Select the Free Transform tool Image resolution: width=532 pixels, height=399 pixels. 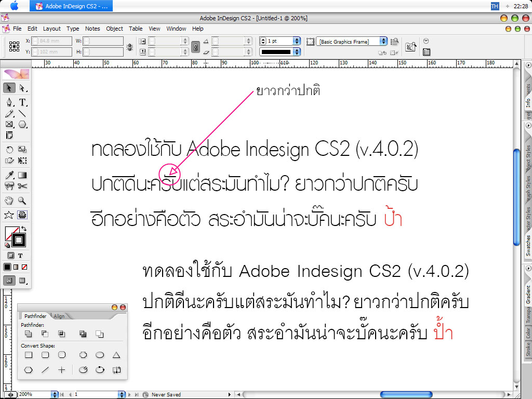coord(22,161)
